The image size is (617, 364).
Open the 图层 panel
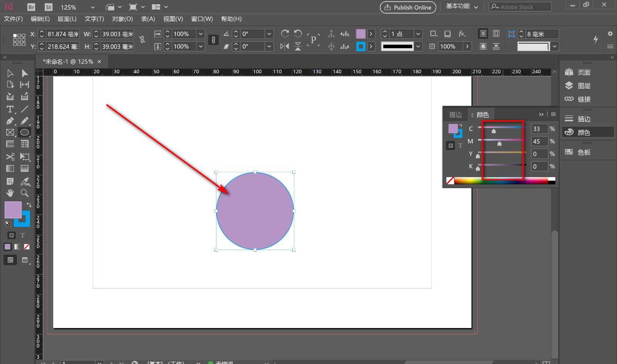[583, 86]
